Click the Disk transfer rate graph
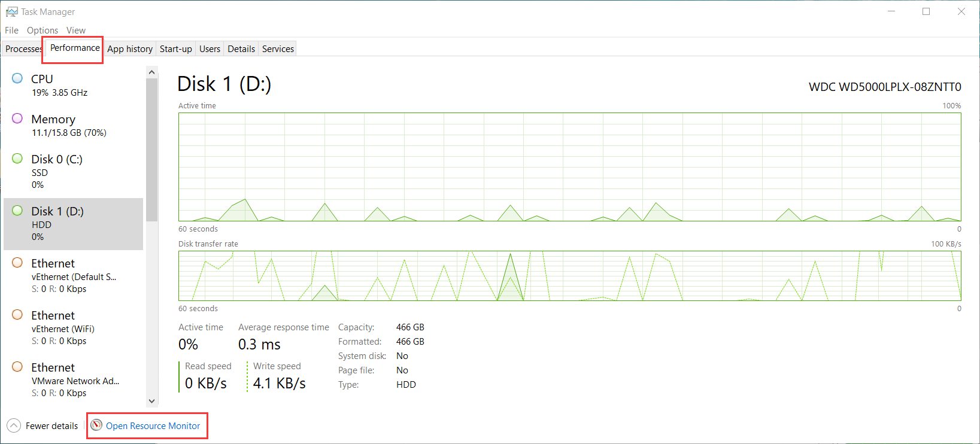 [x=569, y=276]
